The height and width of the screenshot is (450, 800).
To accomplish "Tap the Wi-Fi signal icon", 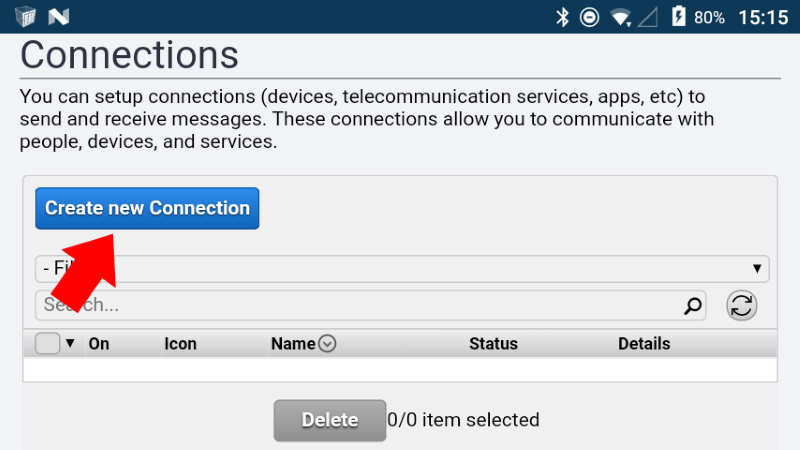I will [x=621, y=18].
